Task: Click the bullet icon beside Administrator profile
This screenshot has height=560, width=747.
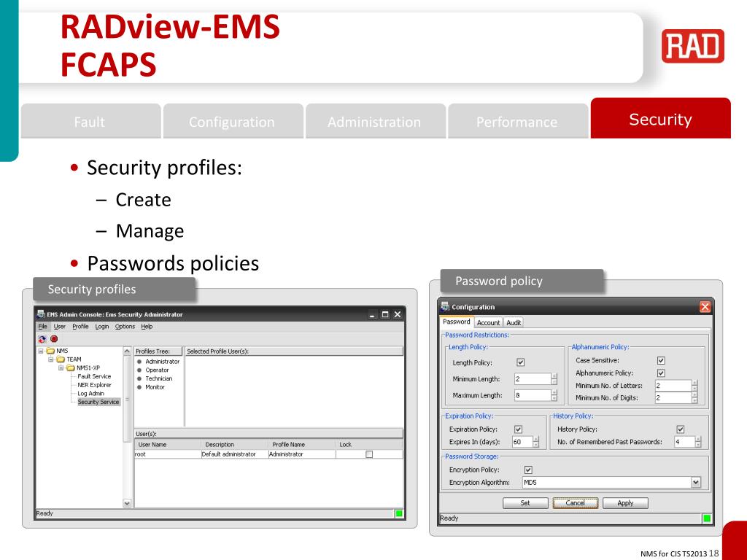Action: point(139,362)
